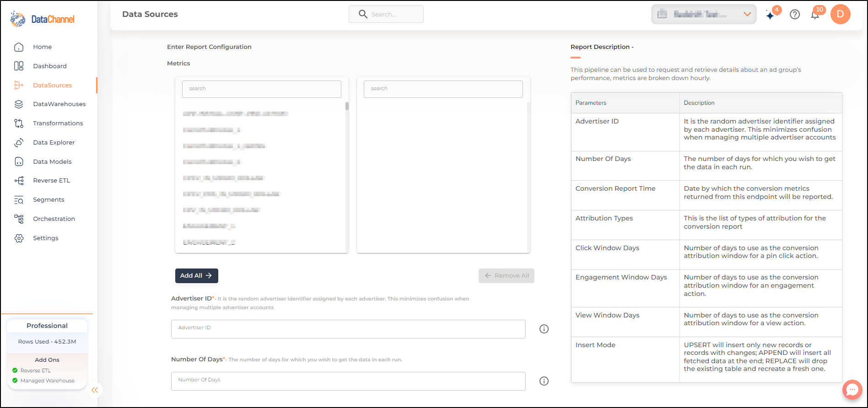This screenshot has width=868, height=408.
Task: Click the Number Of Days input field
Action: pos(348,381)
